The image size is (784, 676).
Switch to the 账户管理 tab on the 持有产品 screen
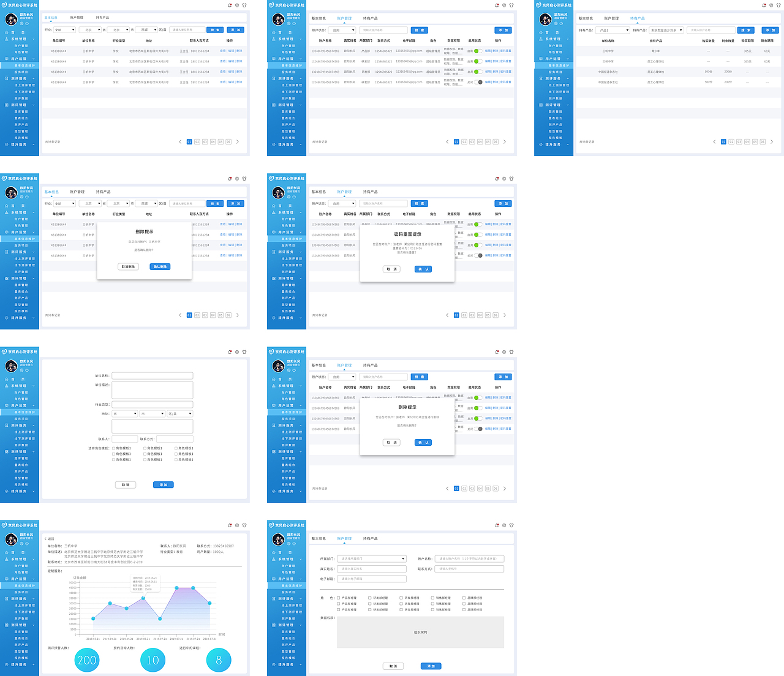[611, 18]
